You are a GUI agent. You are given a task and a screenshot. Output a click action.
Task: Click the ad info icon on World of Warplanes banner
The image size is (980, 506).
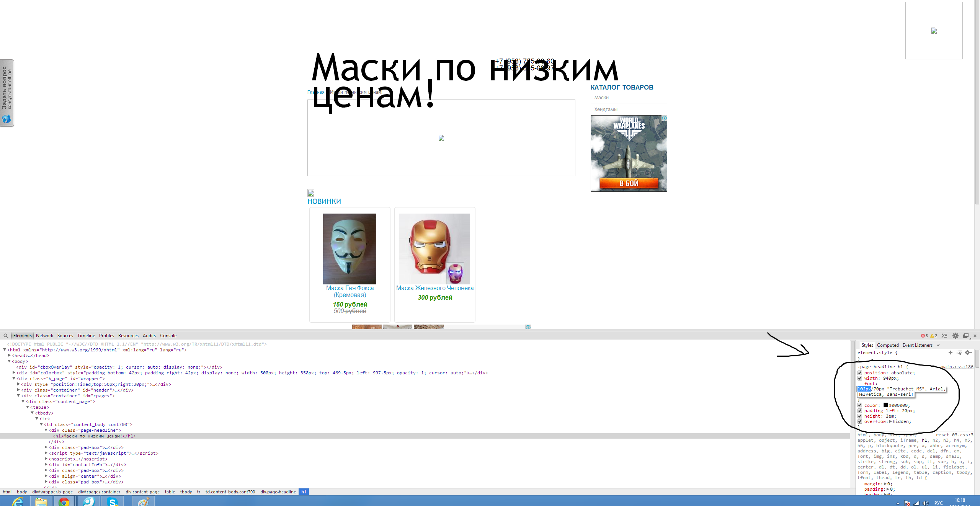(x=664, y=118)
